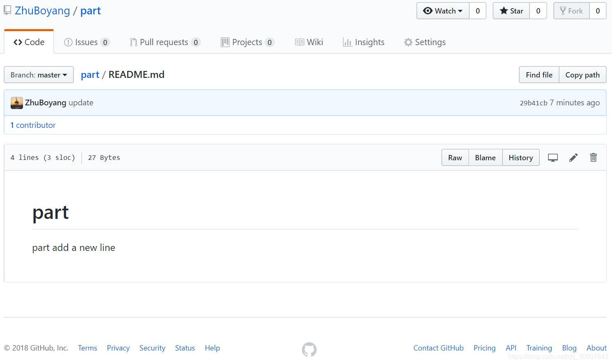Click the Fork button
Viewport: 612px width, 364px height.
(572, 11)
